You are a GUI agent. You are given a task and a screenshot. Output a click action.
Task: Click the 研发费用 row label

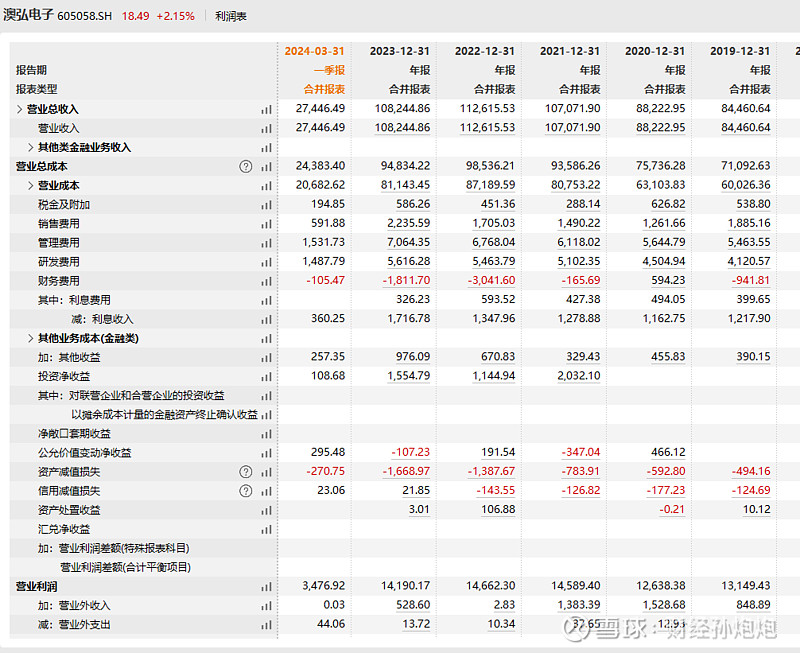(59, 262)
